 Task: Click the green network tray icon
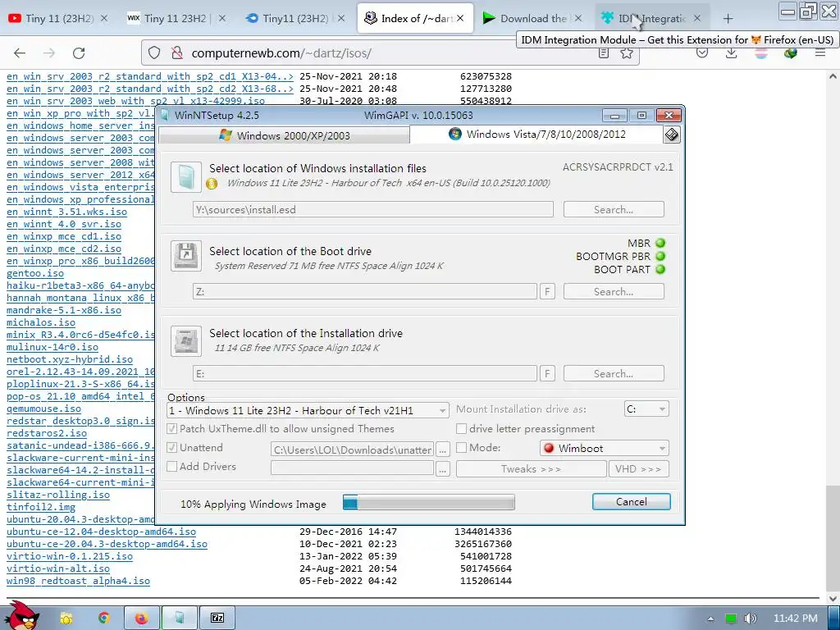tap(730, 619)
